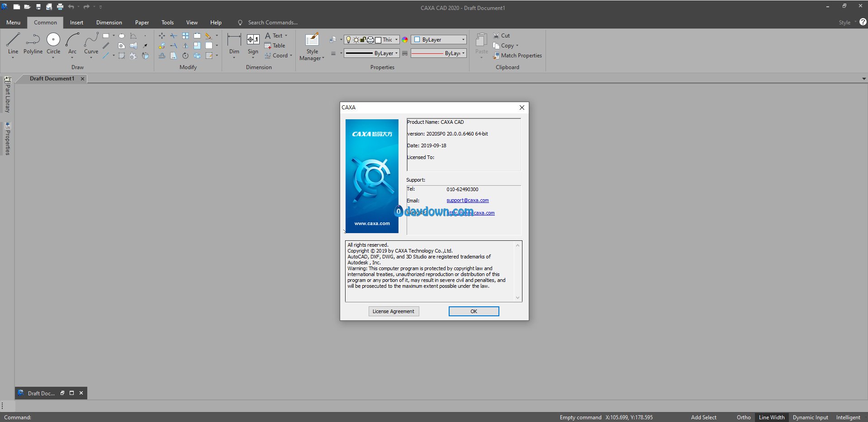Switch to the Insert ribbon tab

pyautogui.click(x=76, y=22)
